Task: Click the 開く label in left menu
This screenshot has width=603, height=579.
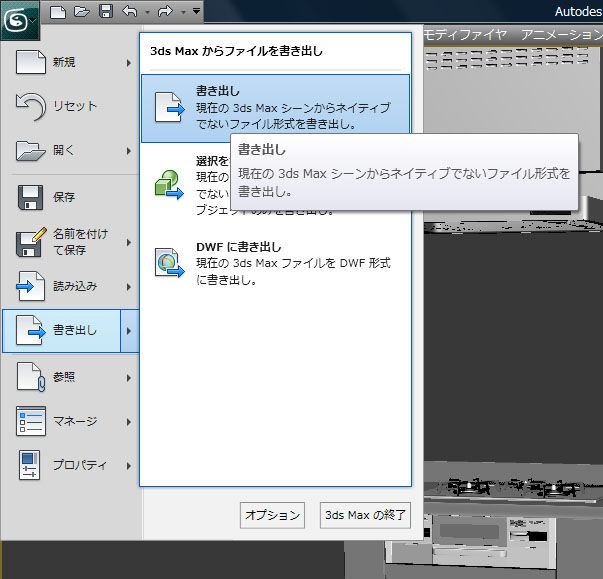Action: tap(63, 150)
